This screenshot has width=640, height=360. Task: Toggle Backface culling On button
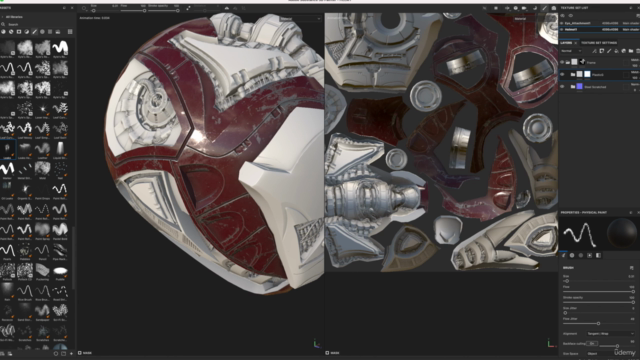[x=592, y=343]
